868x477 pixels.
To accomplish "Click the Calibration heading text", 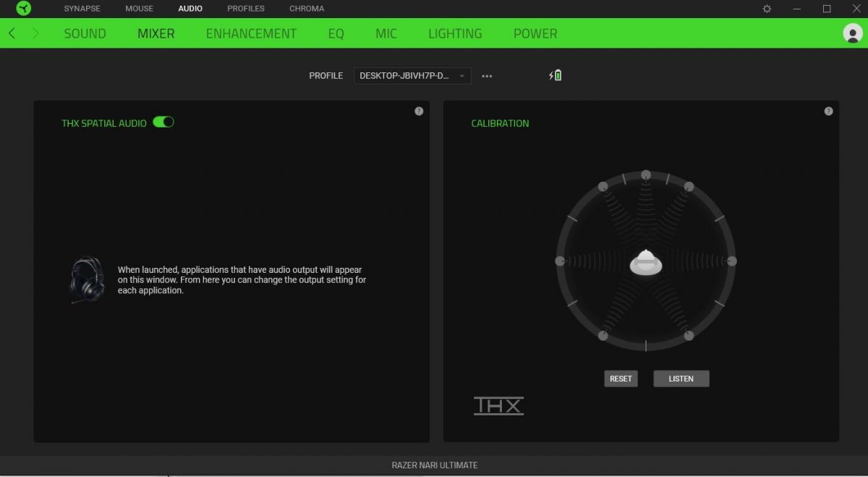I will pyautogui.click(x=500, y=123).
